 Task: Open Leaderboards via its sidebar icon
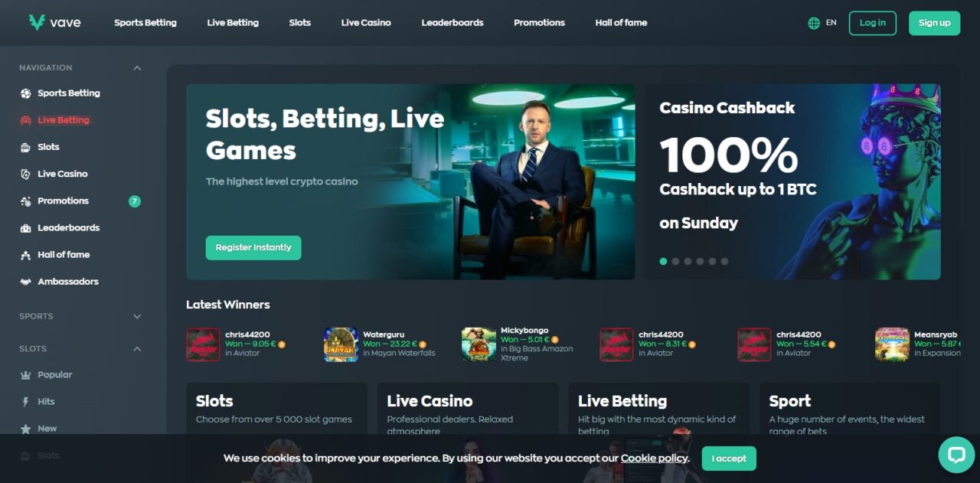click(25, 228)
